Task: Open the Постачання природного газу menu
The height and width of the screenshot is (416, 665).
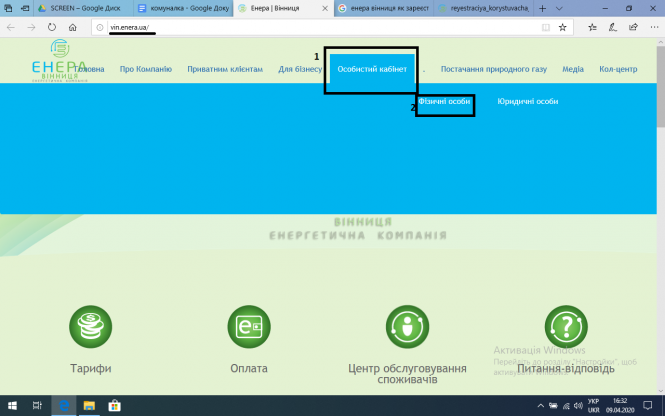Action: 494,69
